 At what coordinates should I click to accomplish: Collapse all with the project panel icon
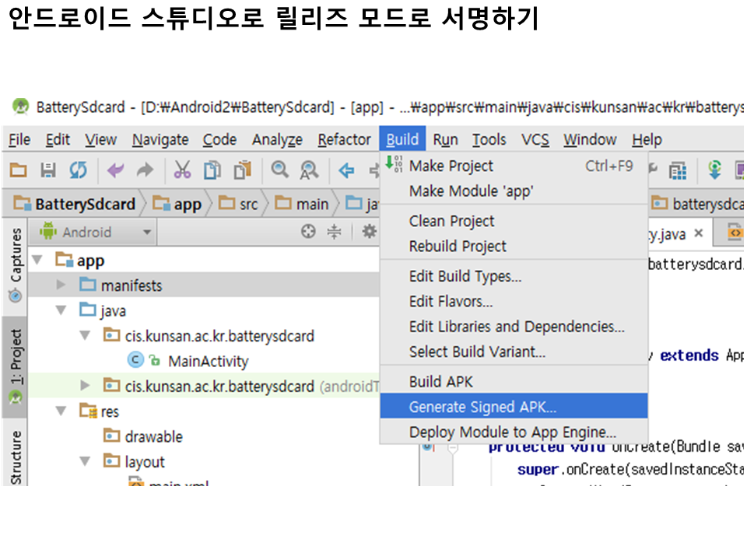click(335, 231)
